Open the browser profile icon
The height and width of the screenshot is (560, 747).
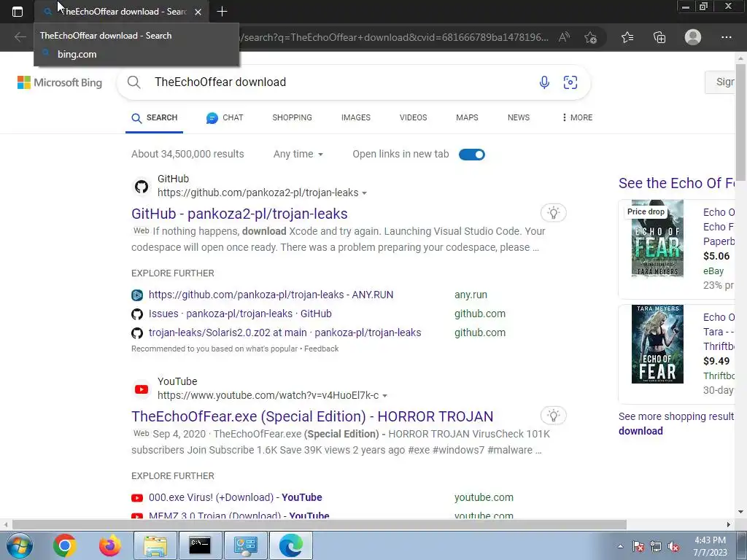click(693, 37)
